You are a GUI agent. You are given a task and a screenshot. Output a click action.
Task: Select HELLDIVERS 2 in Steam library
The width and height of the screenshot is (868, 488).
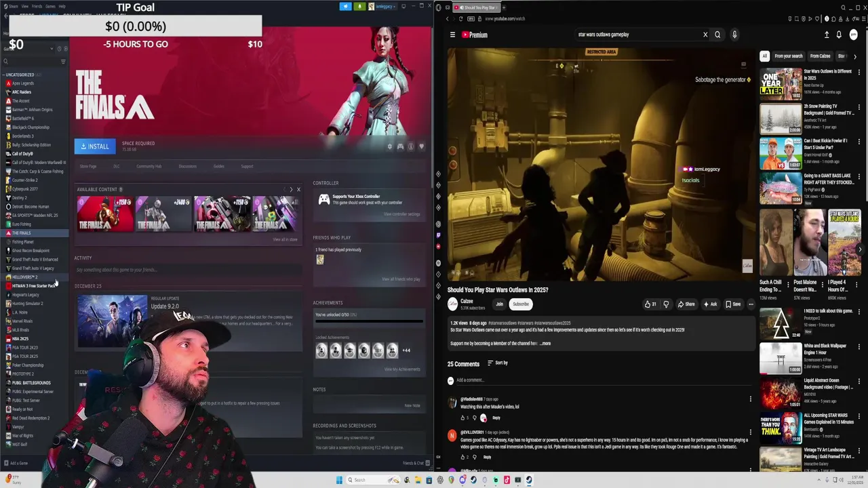point(24,277)
